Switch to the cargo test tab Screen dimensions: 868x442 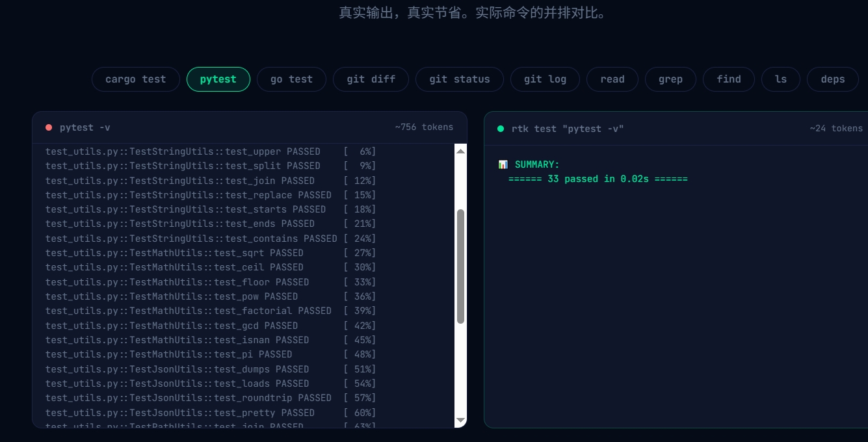pos(136,79)
